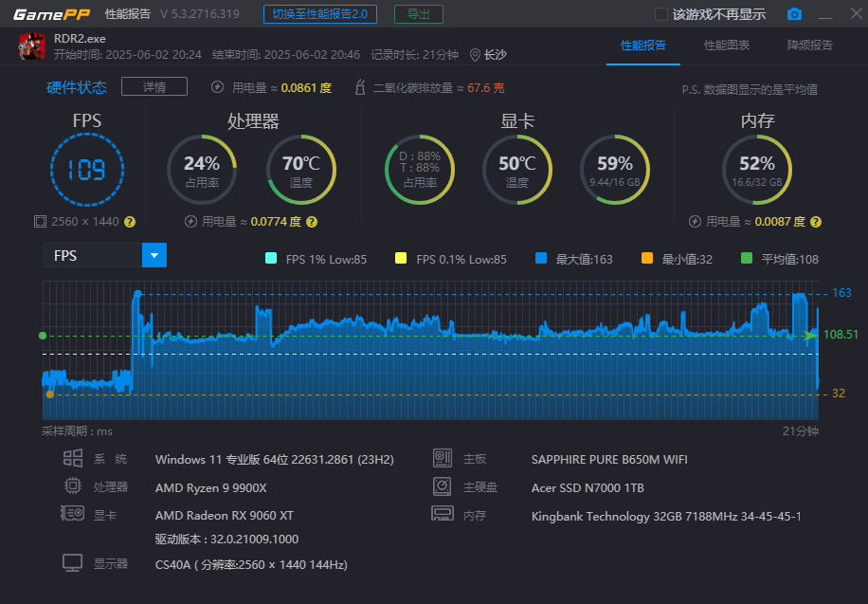868x604 pixels.
Task: Close the GamePP performance report window
Action: (x=857, y=13)
